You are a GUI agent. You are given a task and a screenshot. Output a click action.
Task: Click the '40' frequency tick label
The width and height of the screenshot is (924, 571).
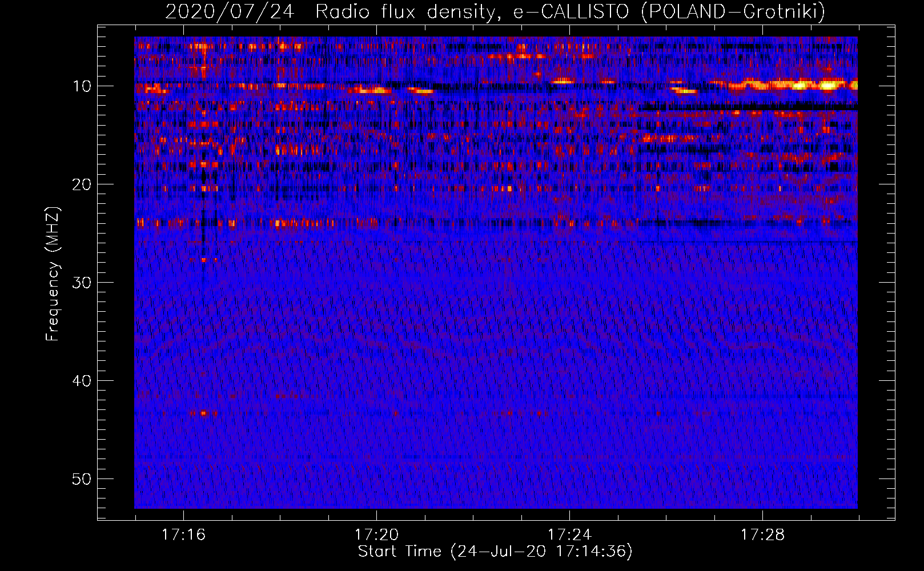(x=82, y=381)
